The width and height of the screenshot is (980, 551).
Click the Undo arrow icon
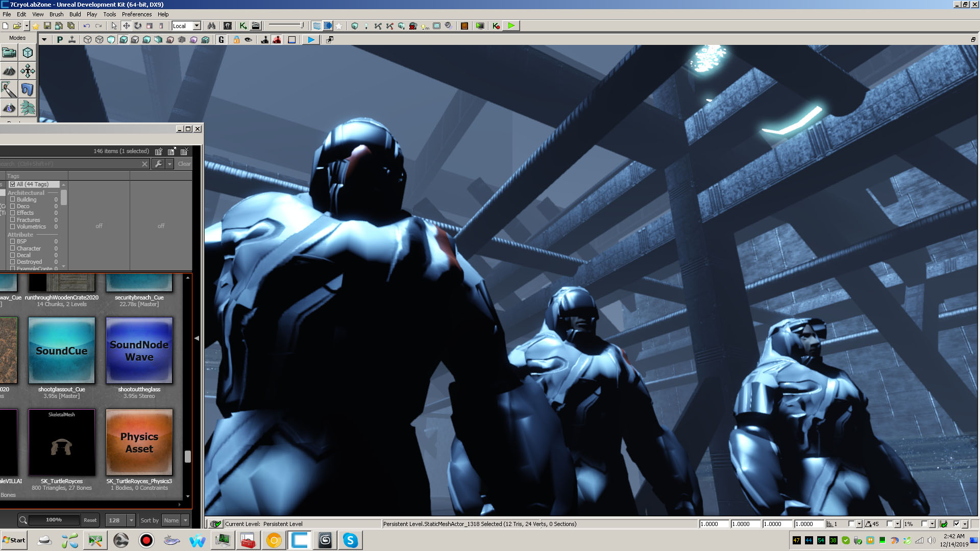pos(86,26)
